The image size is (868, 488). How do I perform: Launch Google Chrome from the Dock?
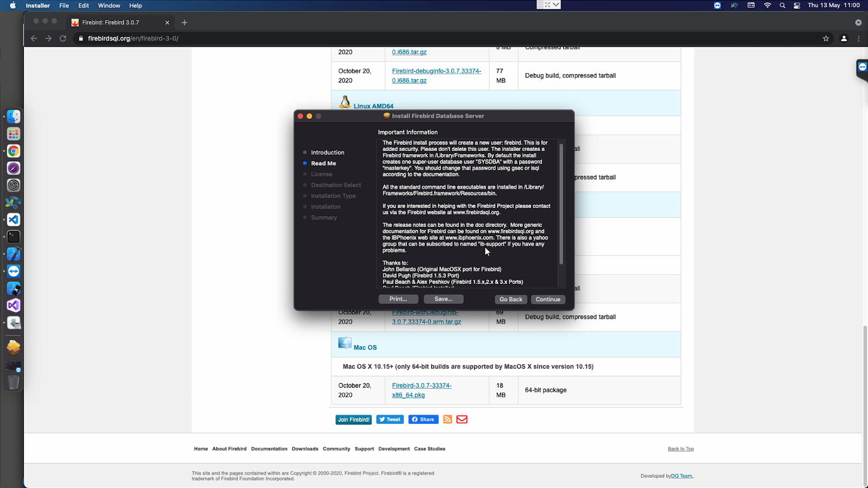14,151
